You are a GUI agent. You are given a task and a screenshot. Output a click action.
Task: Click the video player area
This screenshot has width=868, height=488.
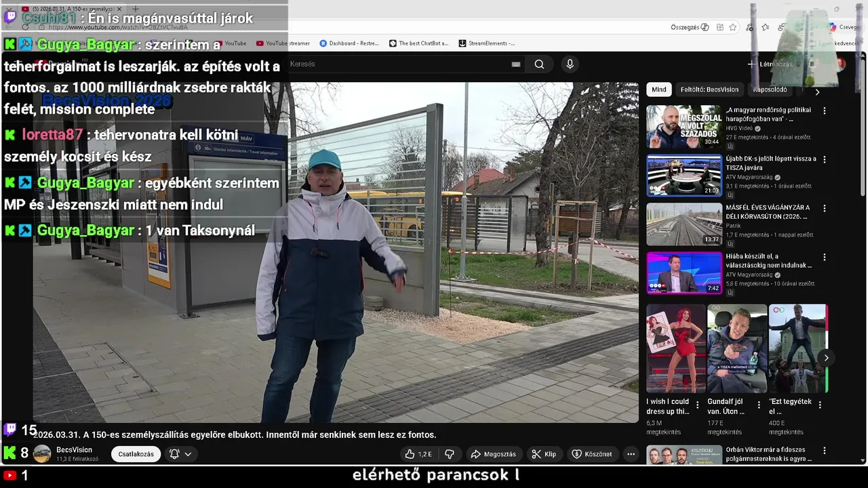336,252
